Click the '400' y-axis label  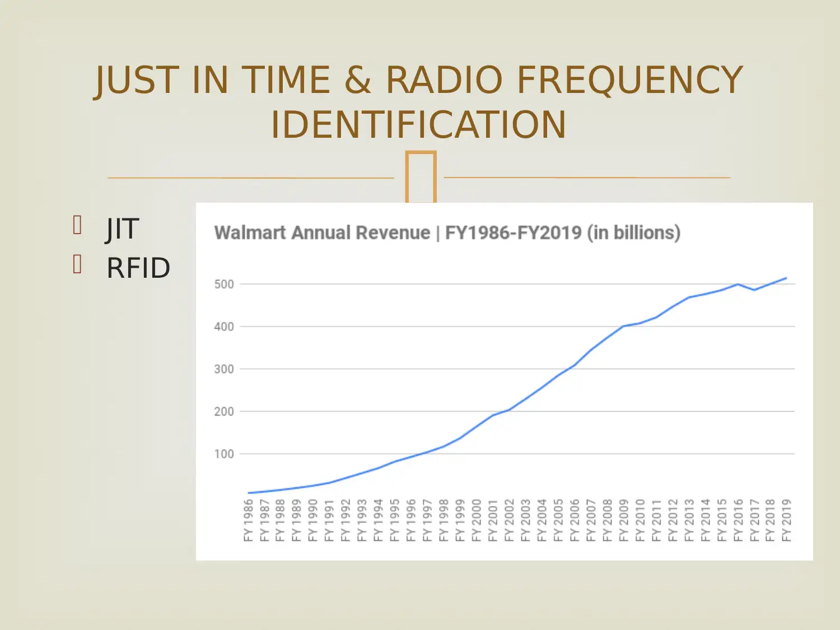point(224,327)
